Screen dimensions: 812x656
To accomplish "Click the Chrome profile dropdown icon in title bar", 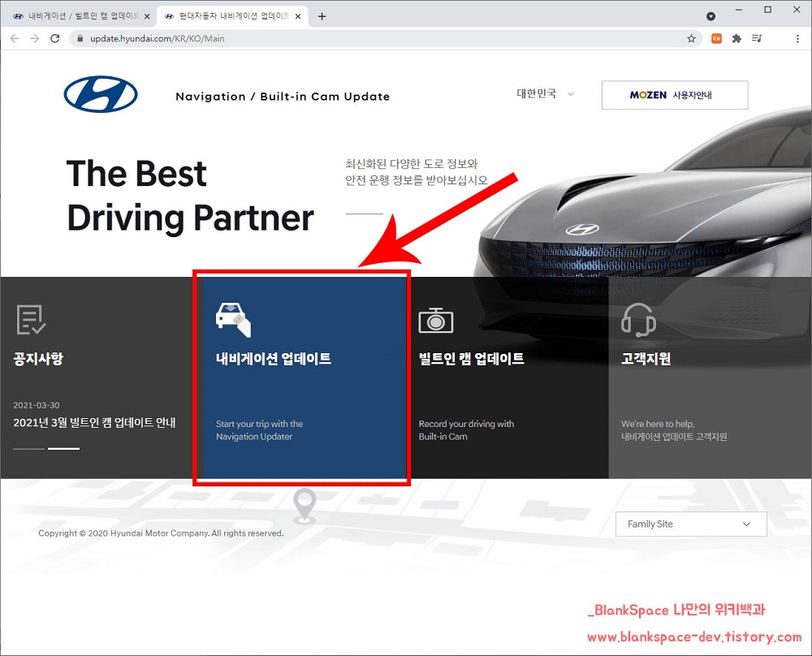I will pos(711,16).
